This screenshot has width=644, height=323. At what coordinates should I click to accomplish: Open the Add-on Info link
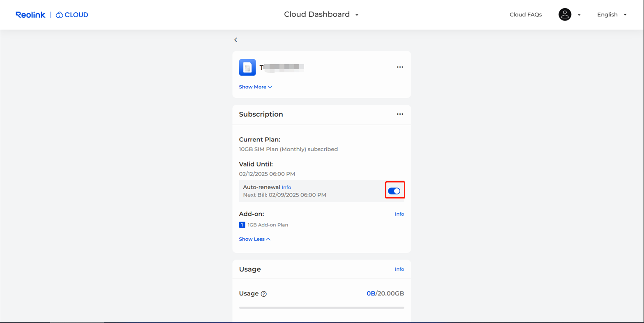(399, 214)
